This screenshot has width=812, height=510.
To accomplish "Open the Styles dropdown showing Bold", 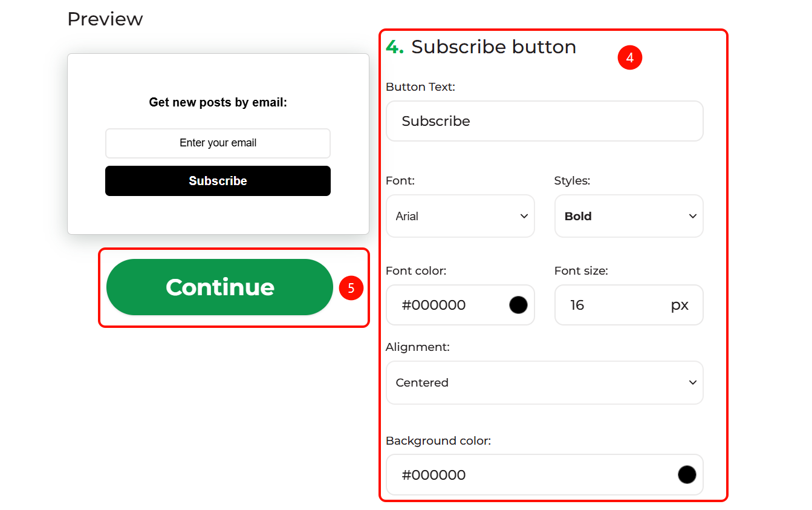I will pyautogui.click(x=629, y=216).
